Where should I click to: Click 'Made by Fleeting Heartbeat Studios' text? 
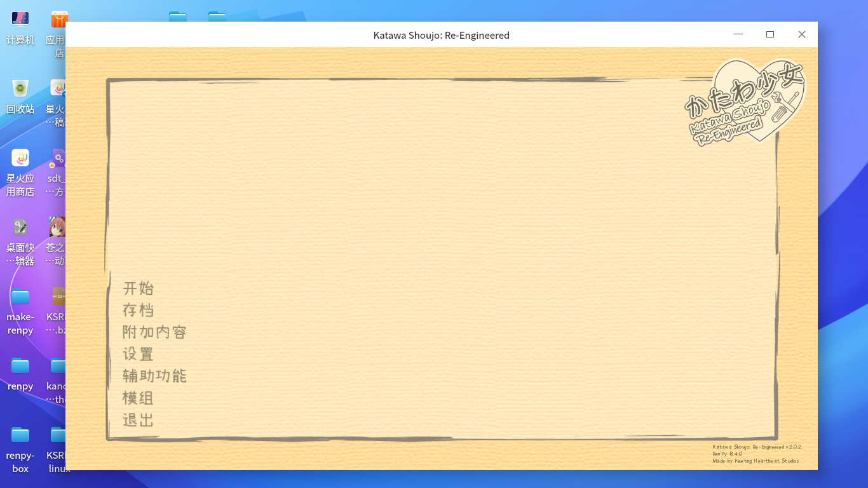point(756,461)
